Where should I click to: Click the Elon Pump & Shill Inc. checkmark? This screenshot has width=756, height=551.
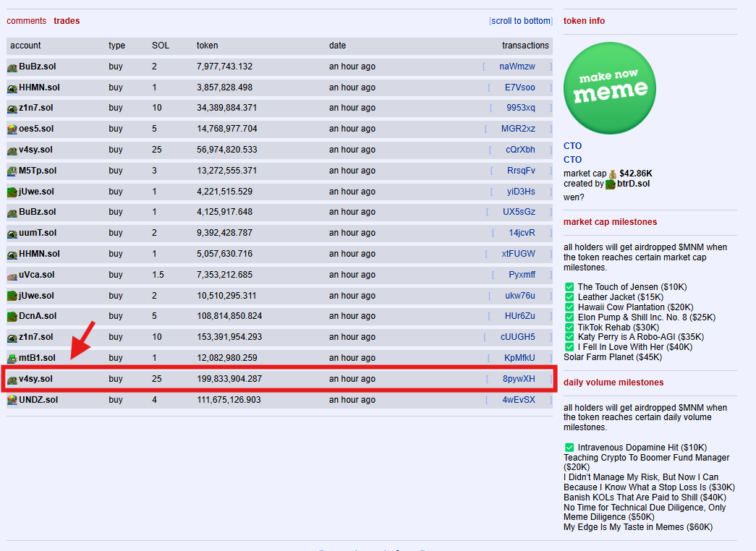click(x=569, y=317)
